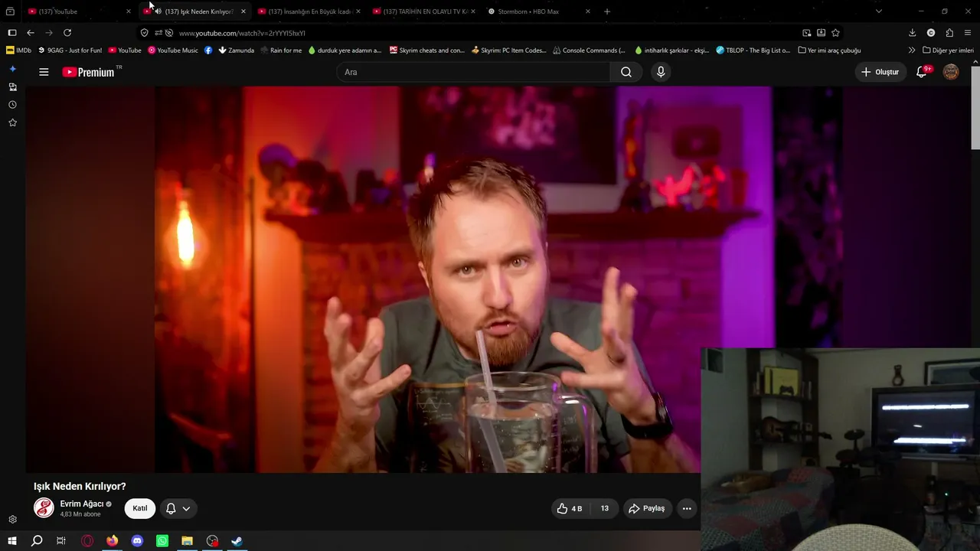
Task: Open a new browser tab
Action: (607, 11)
